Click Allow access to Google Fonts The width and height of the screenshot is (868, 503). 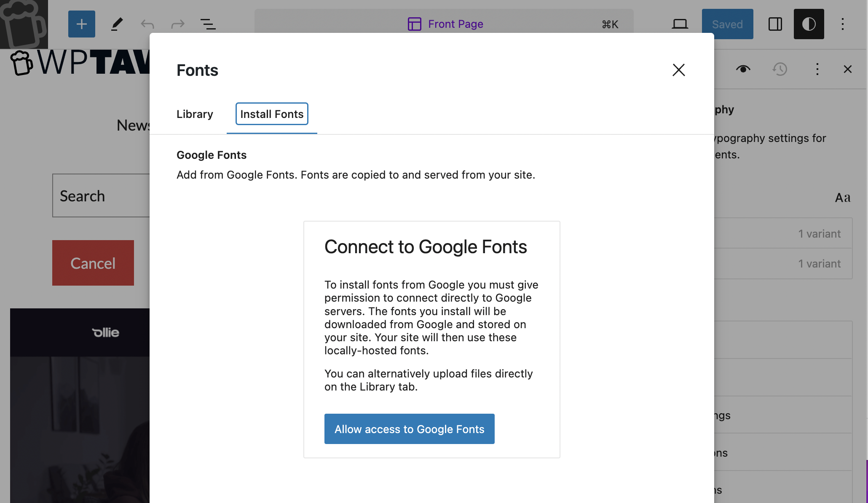[409, 429]
